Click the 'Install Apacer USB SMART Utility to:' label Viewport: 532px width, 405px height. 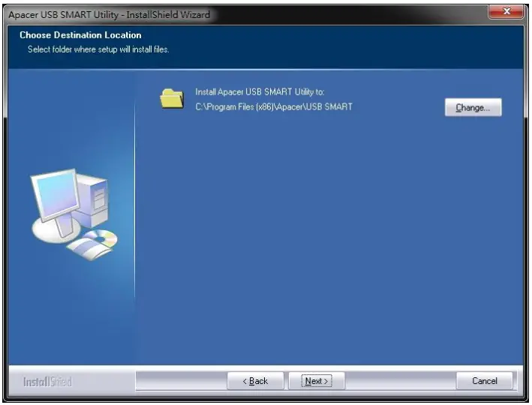coord(260,92)
